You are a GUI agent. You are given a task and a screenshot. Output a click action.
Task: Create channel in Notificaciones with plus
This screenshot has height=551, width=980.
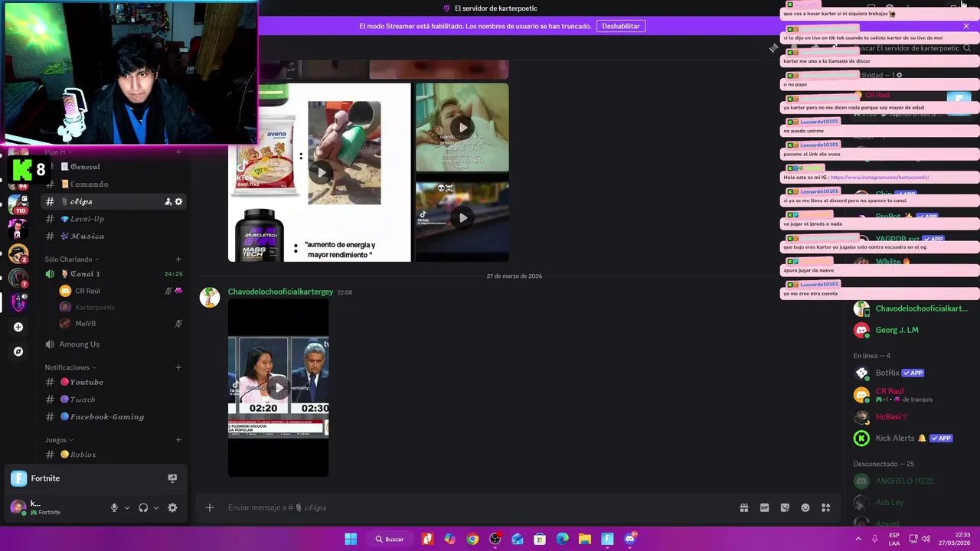click(178, 367)
